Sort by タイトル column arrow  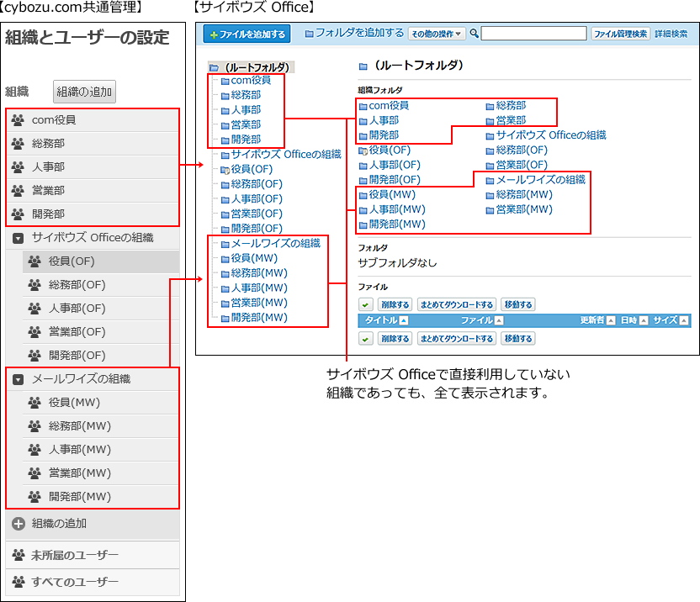point(404,320)
